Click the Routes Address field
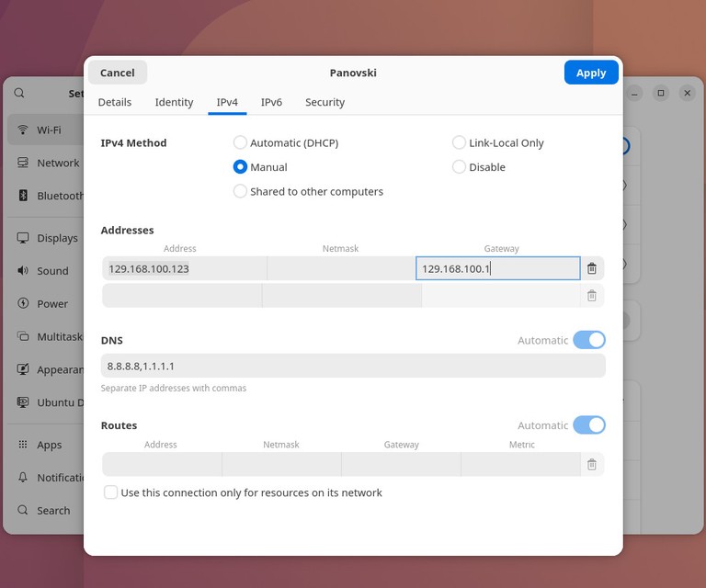 pyautogui.click(x=162, y=464)
